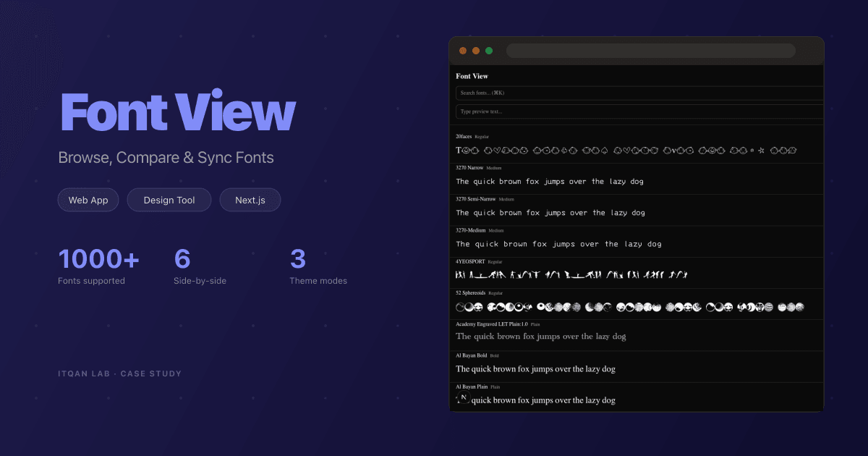868x456 pixels.
Task: Open the ITQAN LAB case study link
Action: click(x=119, y=373)
